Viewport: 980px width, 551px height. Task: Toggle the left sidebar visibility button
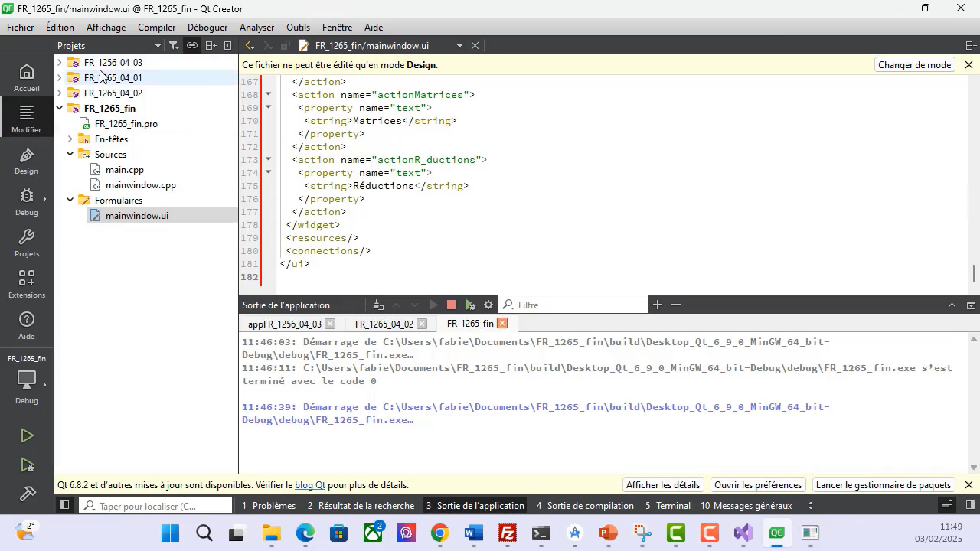coord(64,506)
